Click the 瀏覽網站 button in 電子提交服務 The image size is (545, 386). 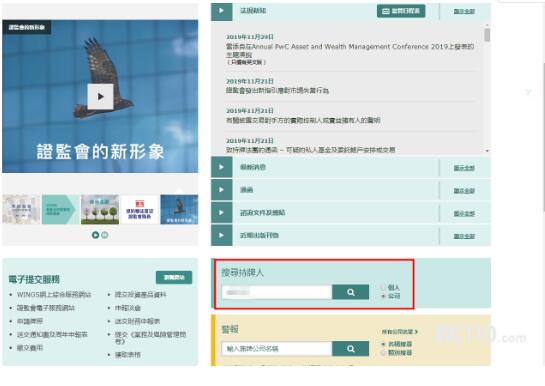[174, 278]
